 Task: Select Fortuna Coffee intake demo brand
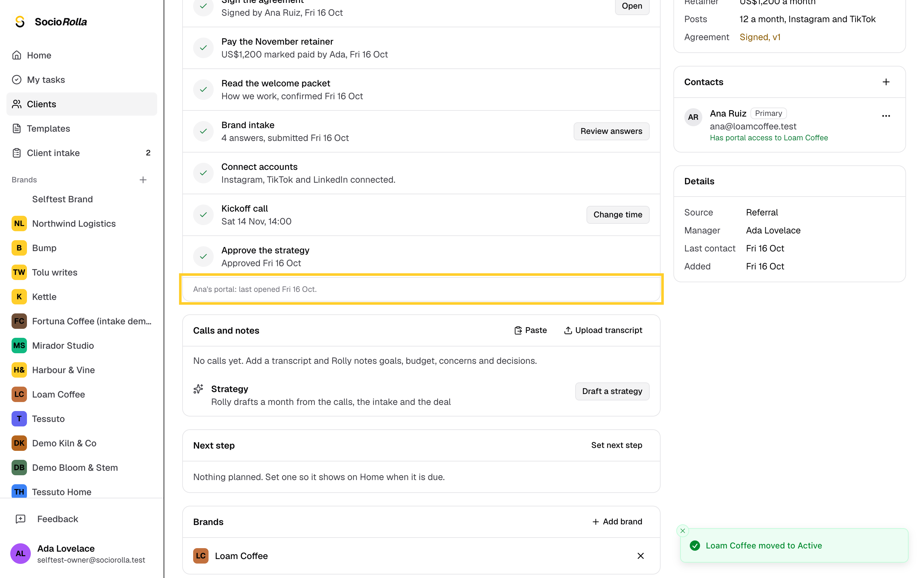pyautogui.click(x=81, y=321)
